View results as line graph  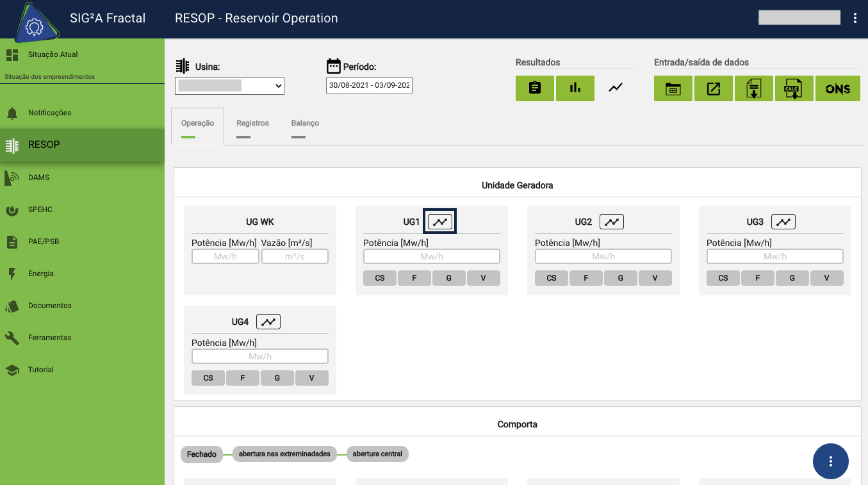point(615,86)
